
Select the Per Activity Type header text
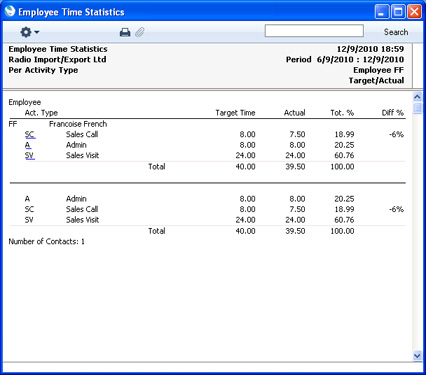[43, 70]
